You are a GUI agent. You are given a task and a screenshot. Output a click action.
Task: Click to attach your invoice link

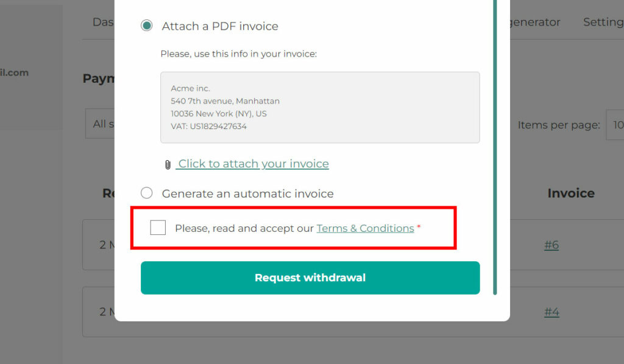click(x=253, y=164)
